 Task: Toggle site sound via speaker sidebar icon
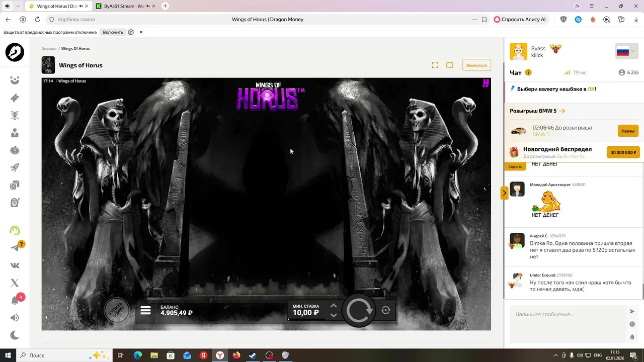tap(15, 318)
